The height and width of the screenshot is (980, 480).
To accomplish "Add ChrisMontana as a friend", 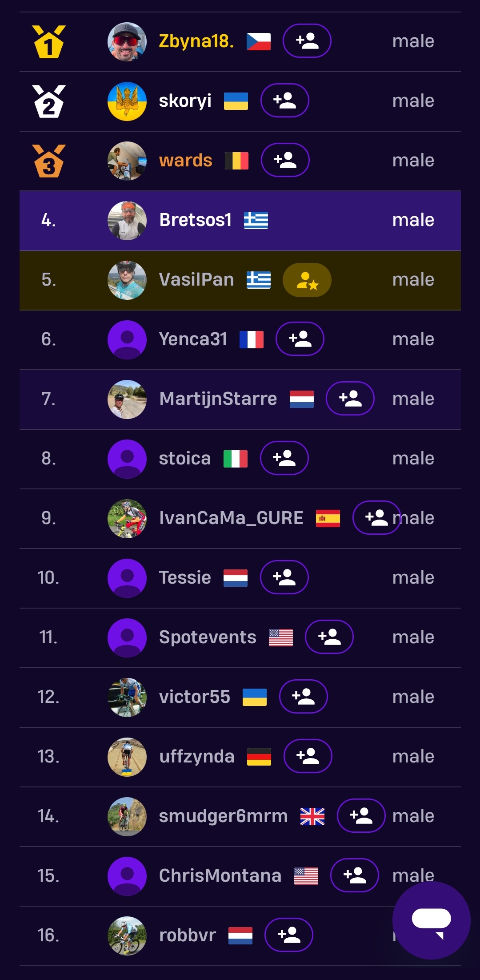I will point(355,875).
